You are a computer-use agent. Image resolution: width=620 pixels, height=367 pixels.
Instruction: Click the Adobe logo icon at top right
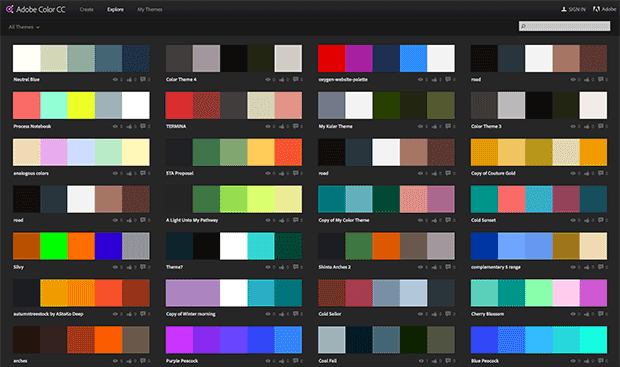[596, 9]
